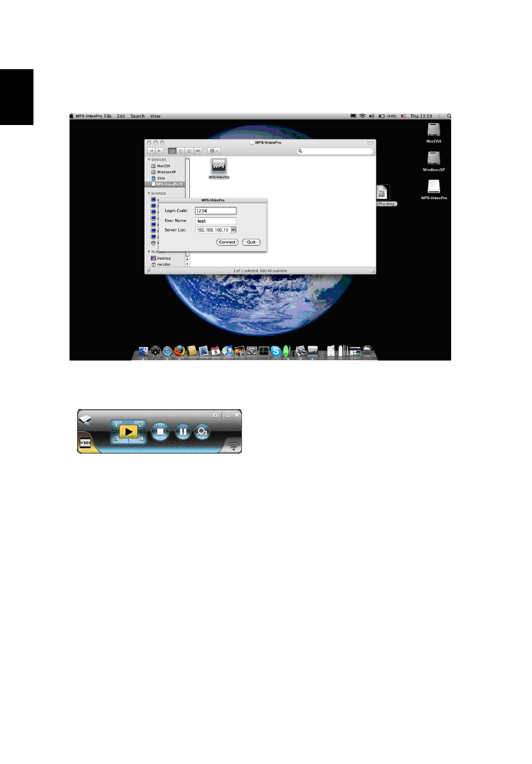Viewport: 532px width, 764px height.
Task: Click the User Name field containing test
Action: [215, 221]
